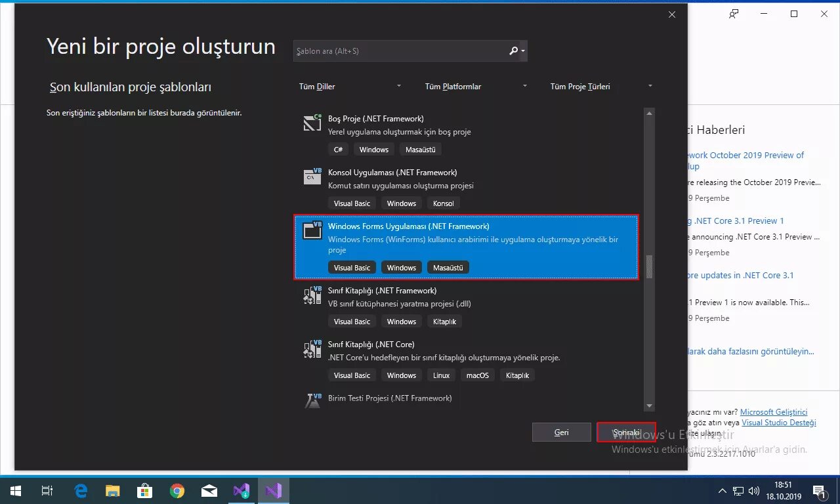Screen dimensions: 840x504
Task: Switch to active Visual Studio taskbar icon
Action: [x=274, y=490]
